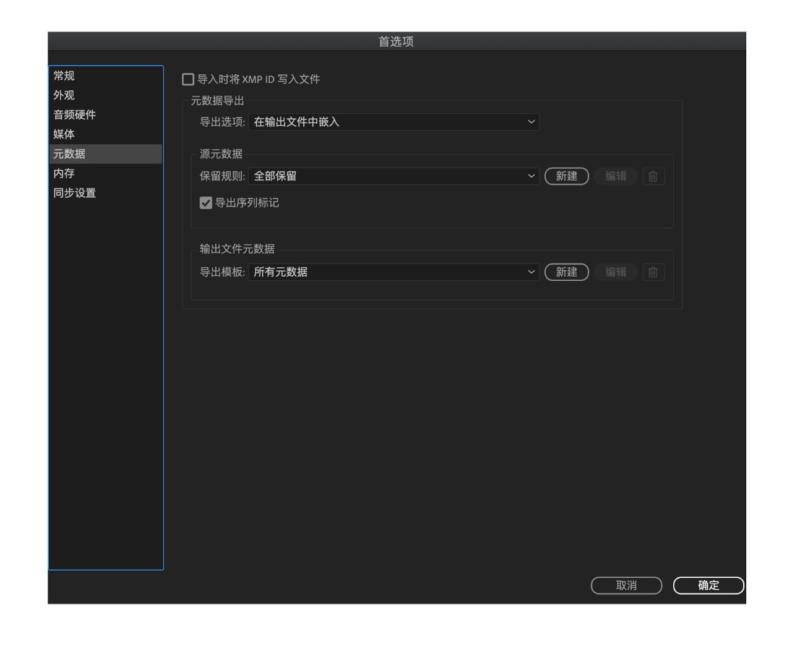792x672 pixels.
Task: Enable 导入时将 XMP ID 写入文件
Action: click(188, 79)
